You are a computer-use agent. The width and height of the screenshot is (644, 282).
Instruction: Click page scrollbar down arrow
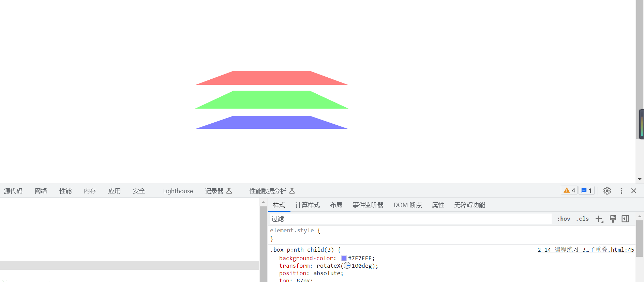[640, 179]
